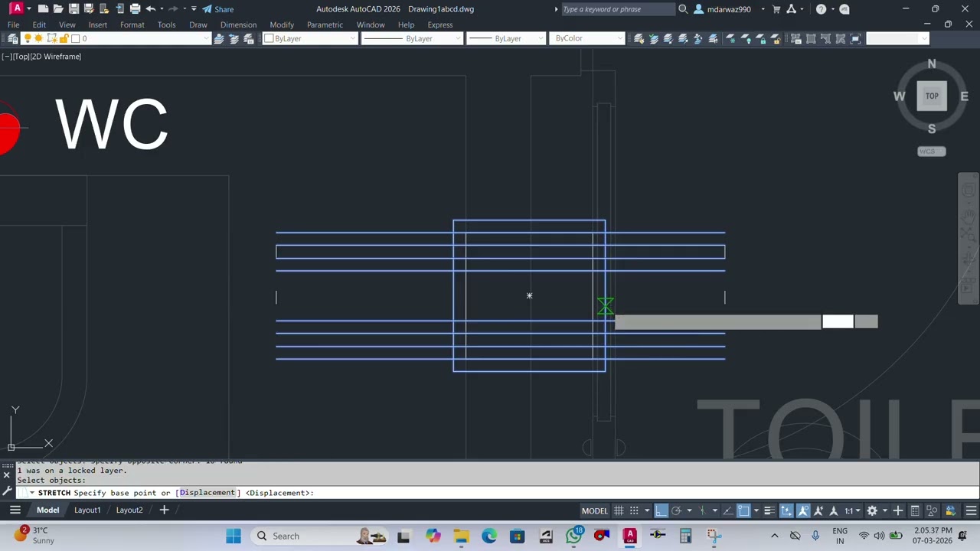Save the drawing with the floppy icon

click(x=73, y=8)
